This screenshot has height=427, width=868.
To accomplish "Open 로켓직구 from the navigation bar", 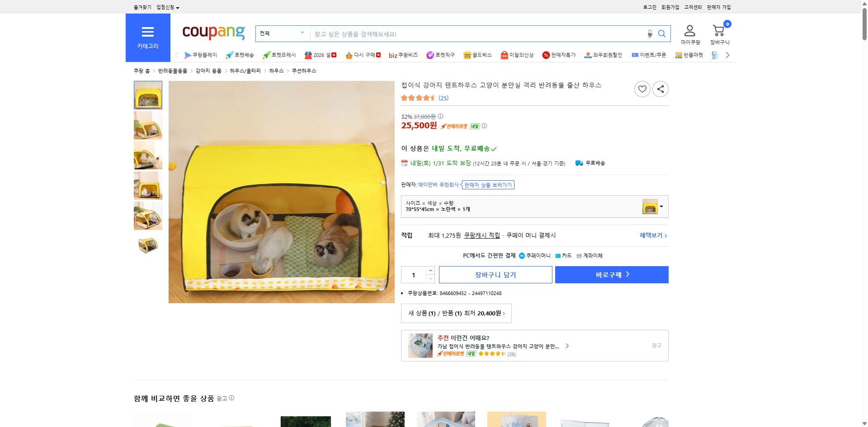I will (429, 55).
